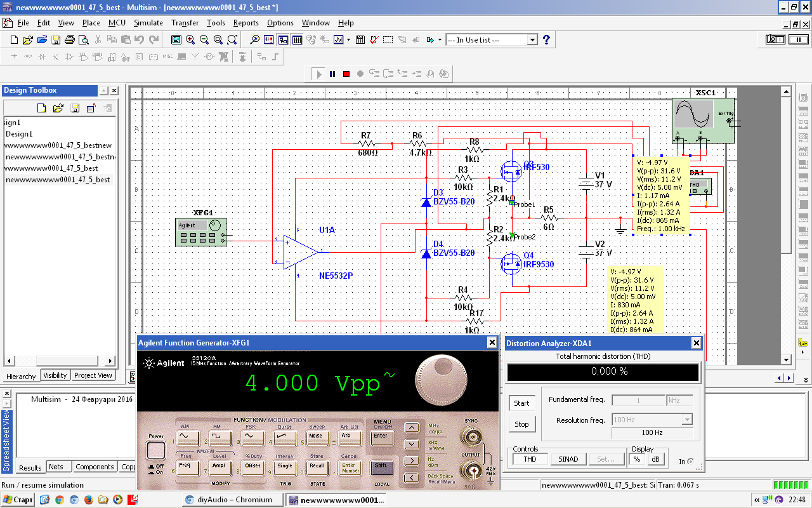Screen dimensions: 812x508
Task: Create a new design file
Action: 15,39
